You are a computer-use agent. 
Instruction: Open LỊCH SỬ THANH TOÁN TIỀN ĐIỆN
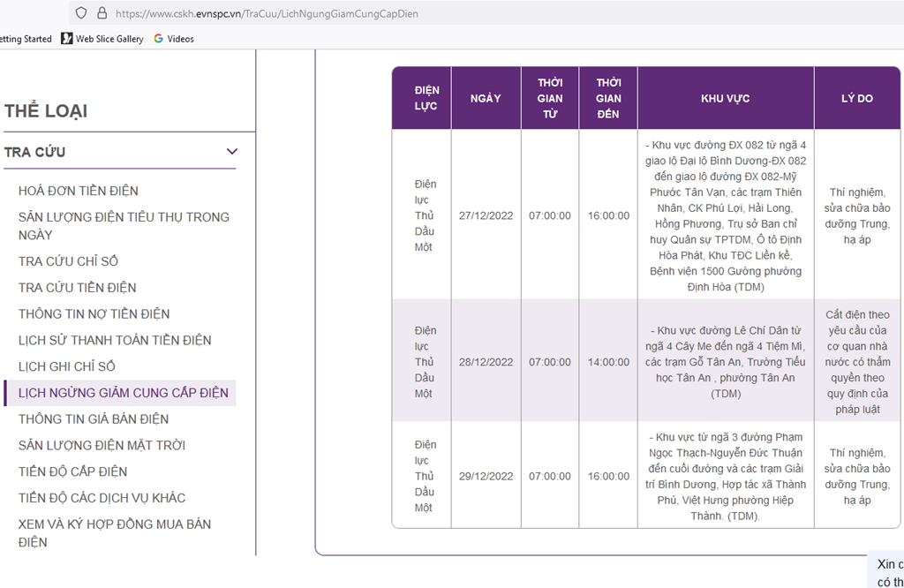[x=115, y=340]
